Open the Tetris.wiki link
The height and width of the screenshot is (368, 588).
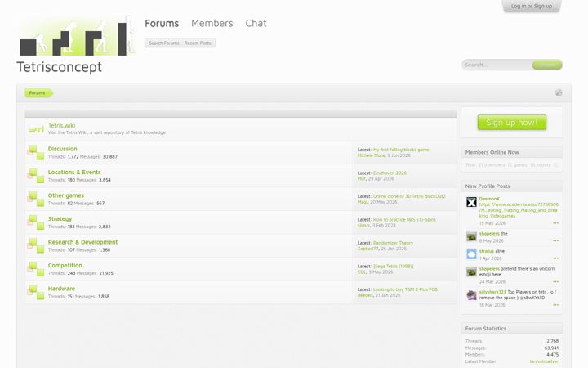(61, 125)
